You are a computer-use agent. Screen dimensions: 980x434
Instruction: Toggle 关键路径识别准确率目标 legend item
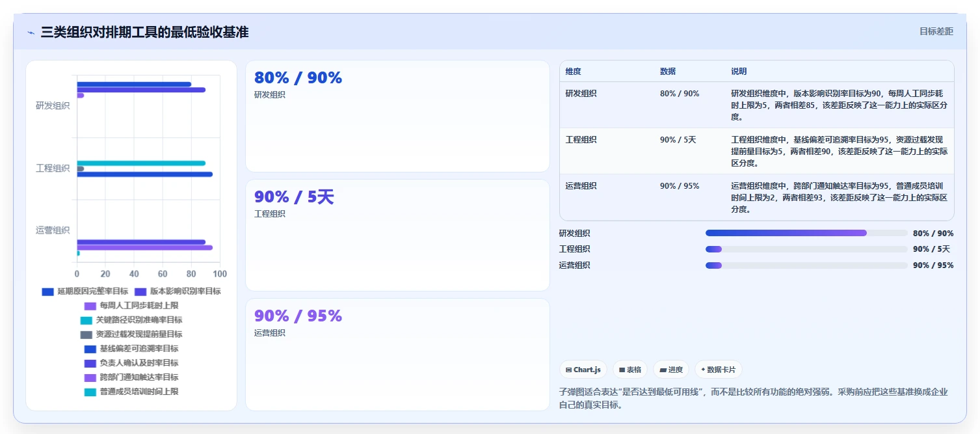pos(131,320)
